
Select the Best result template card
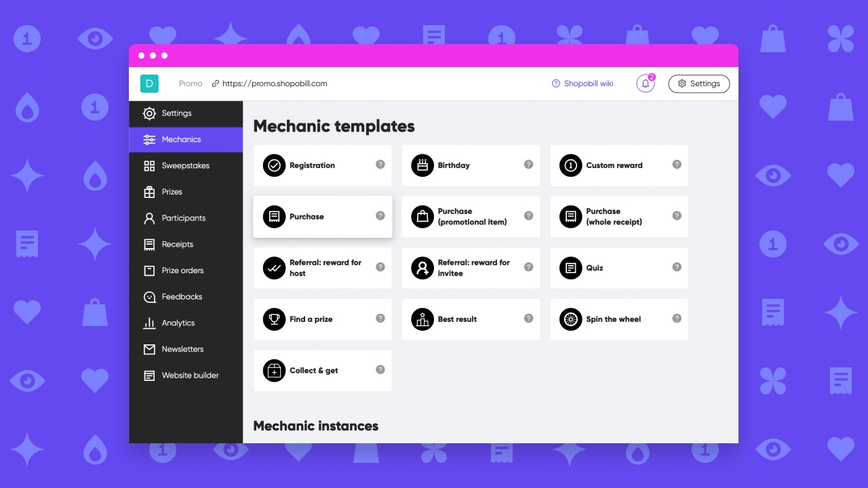tap(471, 319)
